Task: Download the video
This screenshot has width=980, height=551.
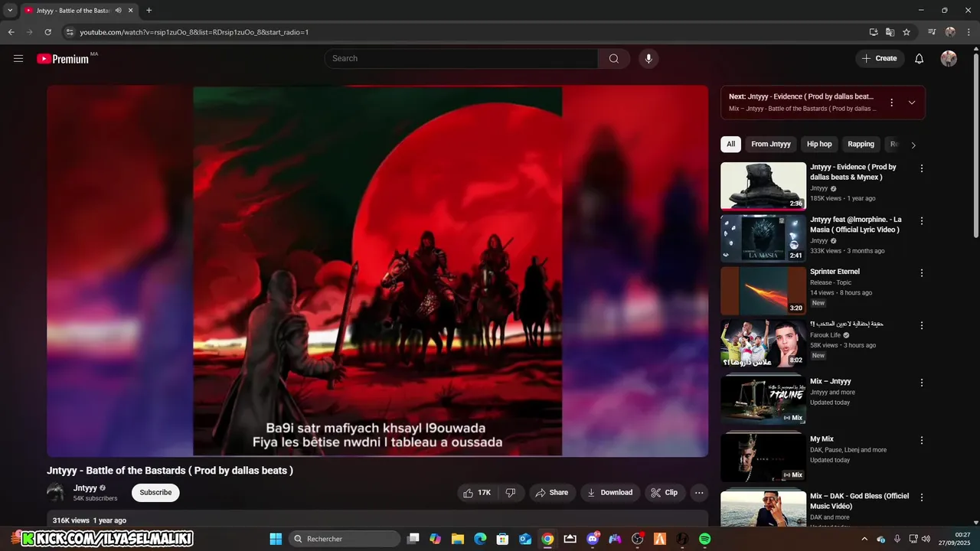Action: coord(609,493)
